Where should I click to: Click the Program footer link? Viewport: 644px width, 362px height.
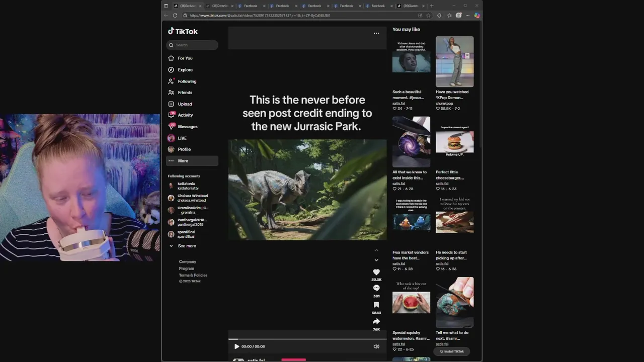coord(187,268)
